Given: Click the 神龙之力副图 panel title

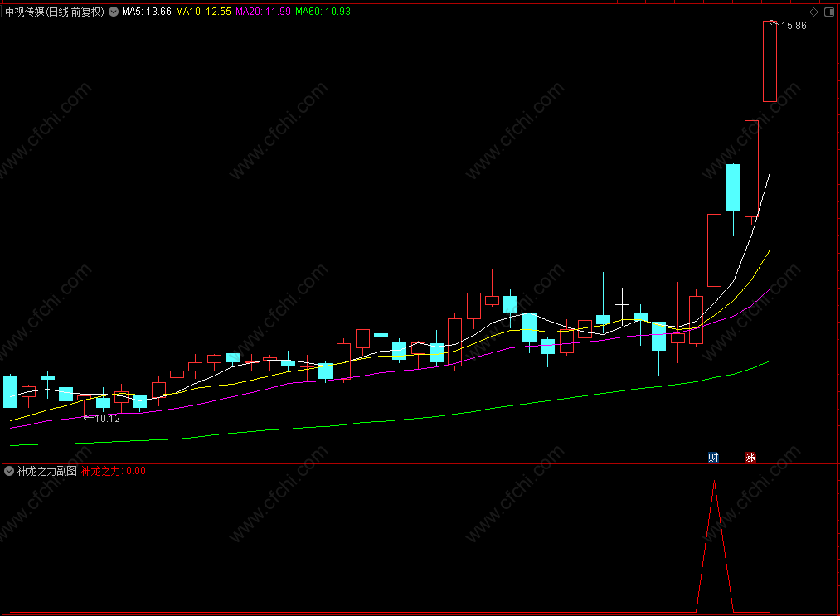Looking at the screenshot, I should (47, 472).
